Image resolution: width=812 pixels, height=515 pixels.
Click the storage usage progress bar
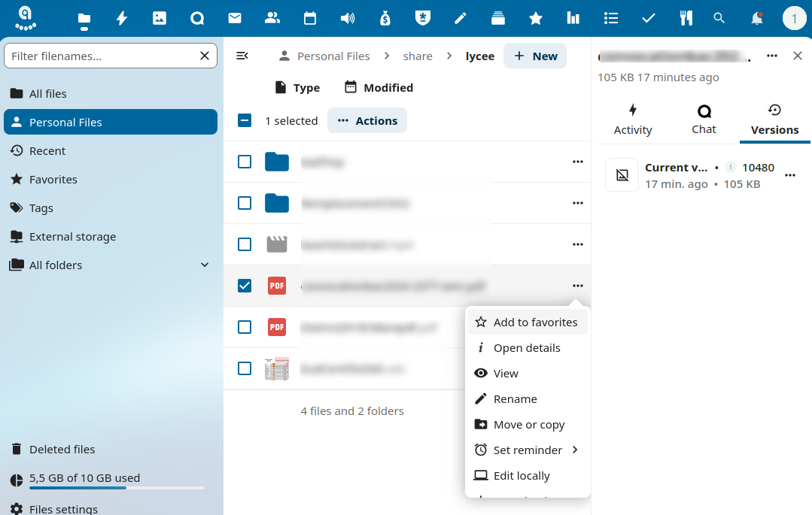pos(107,488)
